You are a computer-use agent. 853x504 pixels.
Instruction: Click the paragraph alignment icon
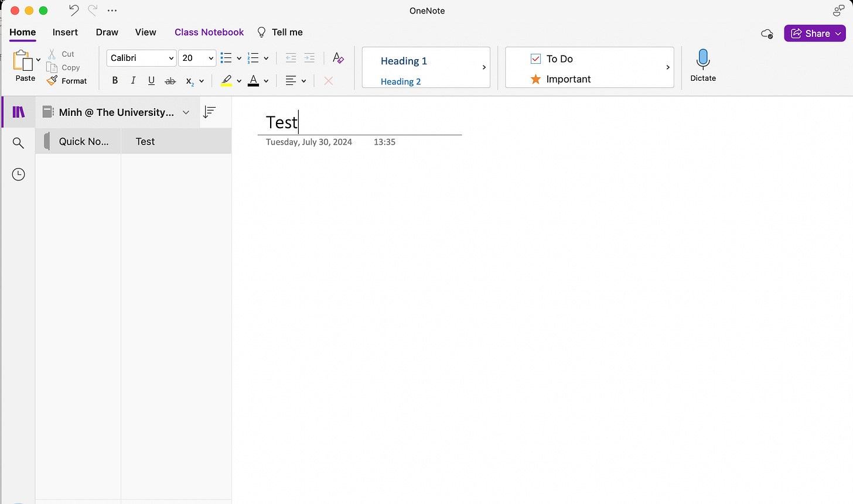click(291, 81)
